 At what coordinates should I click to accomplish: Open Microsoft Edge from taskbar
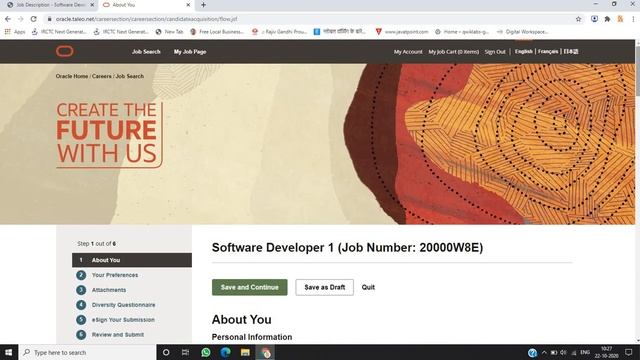point(225,352)
